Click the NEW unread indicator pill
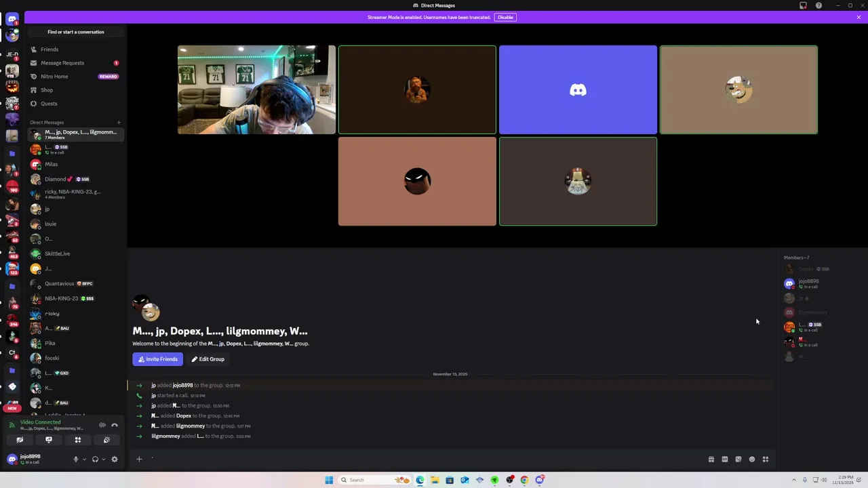Viewport: 868px width, 488px height. coord(12,408)
